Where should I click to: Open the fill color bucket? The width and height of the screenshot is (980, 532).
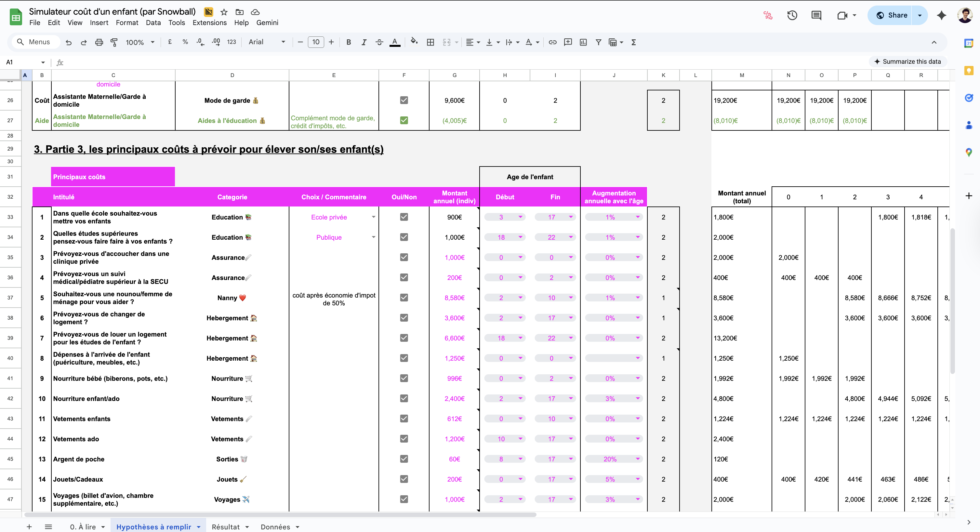pos(414,42)
